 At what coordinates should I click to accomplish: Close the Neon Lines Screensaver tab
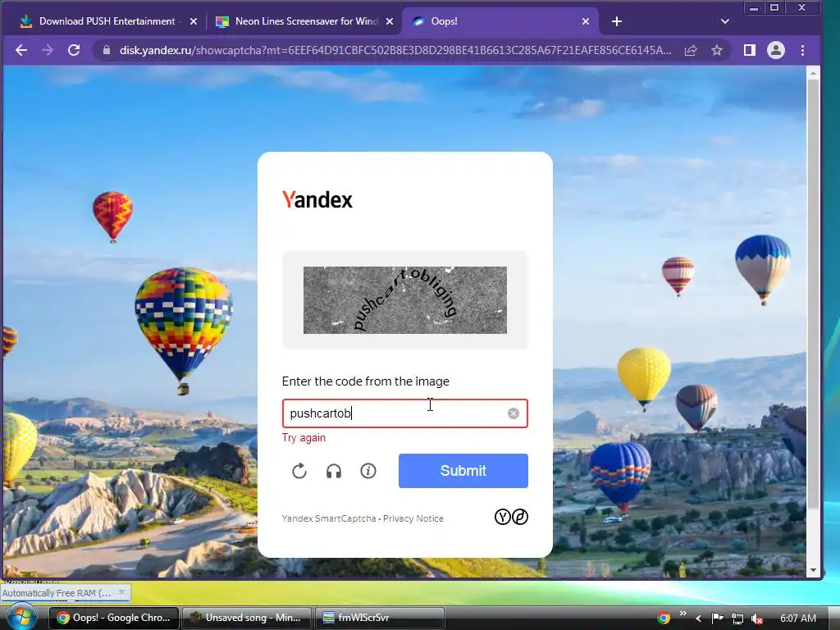coord(390,21)
